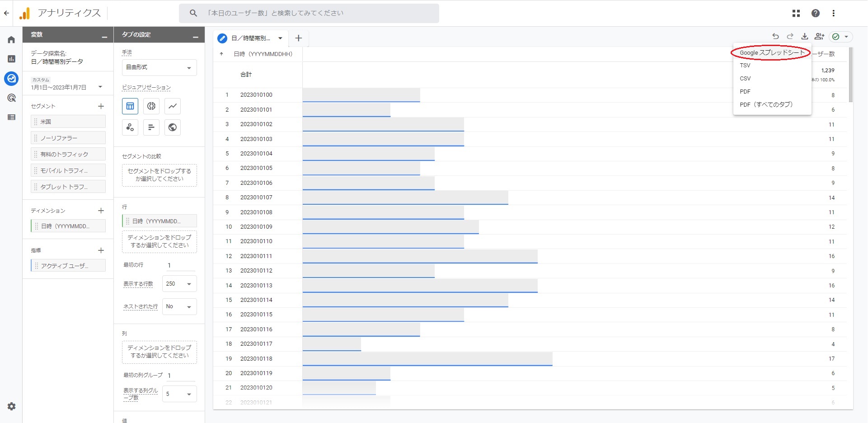
Task: Select the アクティブユーザー metric chip
Action: [x=68, y=266]
